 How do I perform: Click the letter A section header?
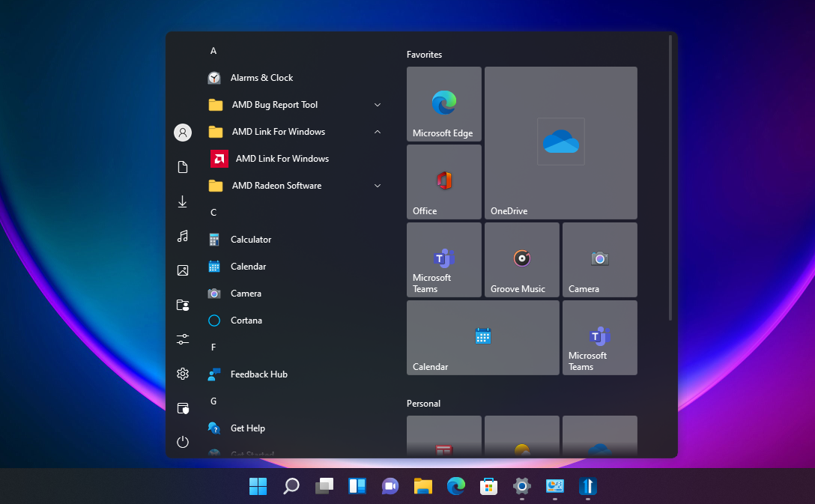point(213,51)
